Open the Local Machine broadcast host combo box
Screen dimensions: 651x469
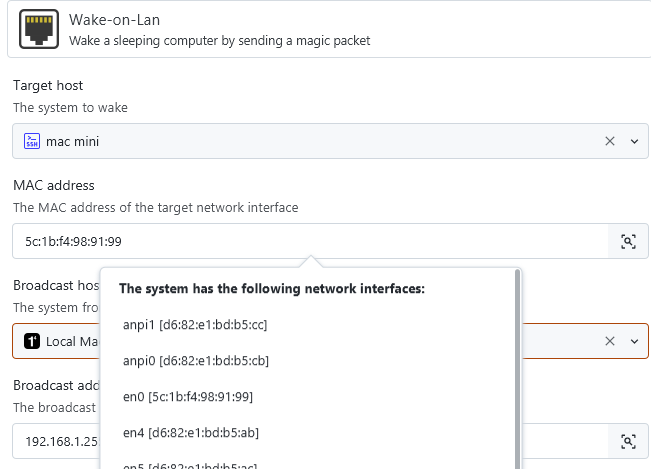coord(330,341)
